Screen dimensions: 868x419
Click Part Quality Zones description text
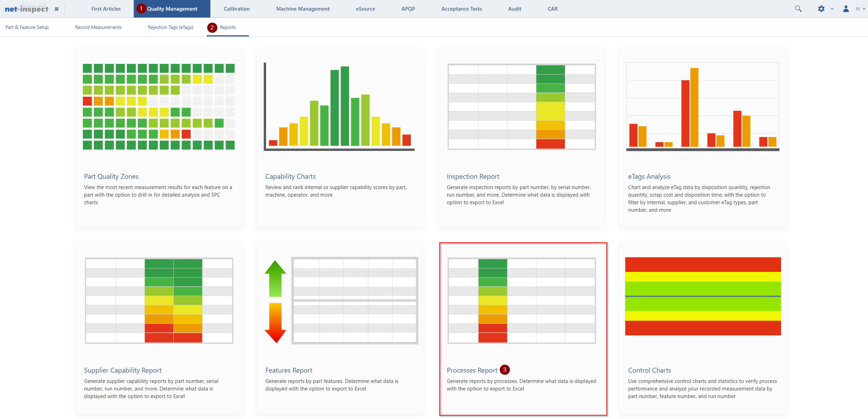[x=158, y=195]
